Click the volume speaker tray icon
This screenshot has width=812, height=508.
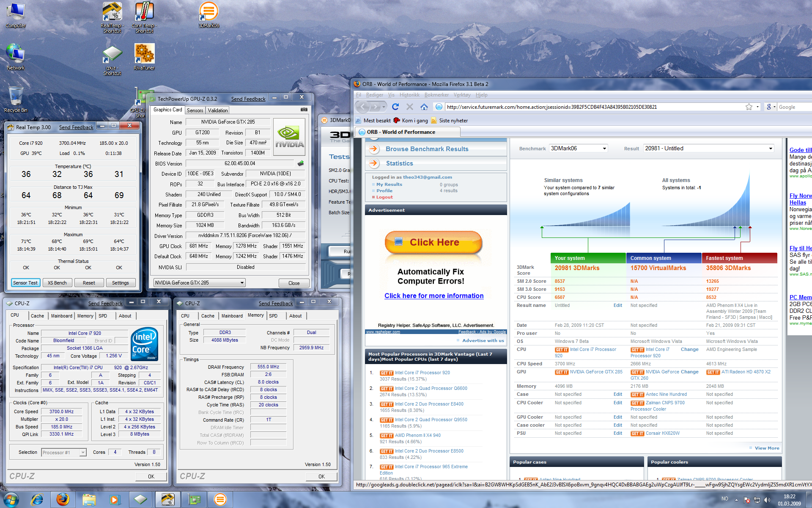767,500
